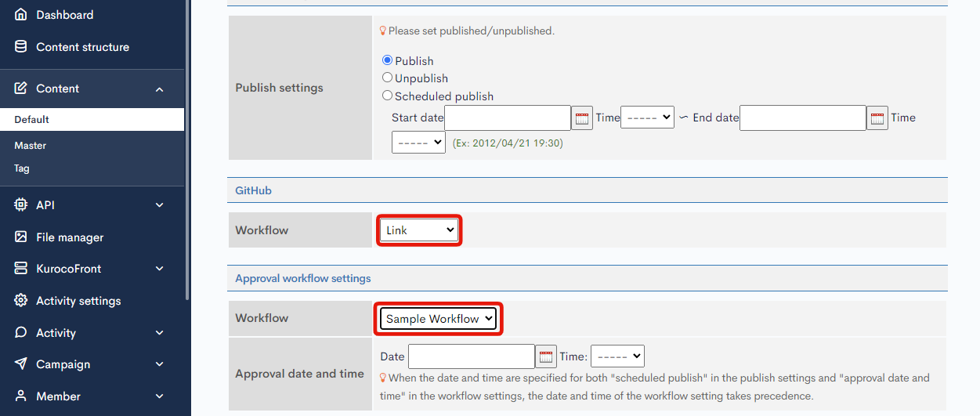Viewport: 980px width, 416px height.
Task: Click the Content edit icon
Action: point(21,89)
